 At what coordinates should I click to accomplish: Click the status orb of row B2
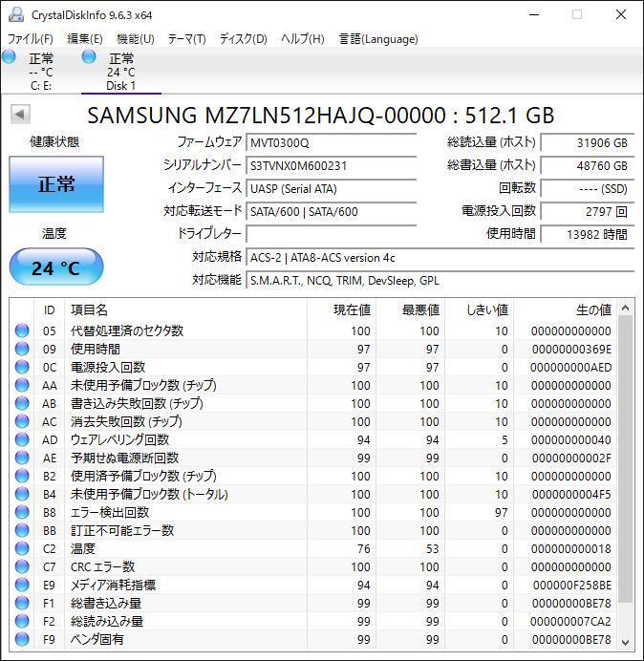coord(22,476)
